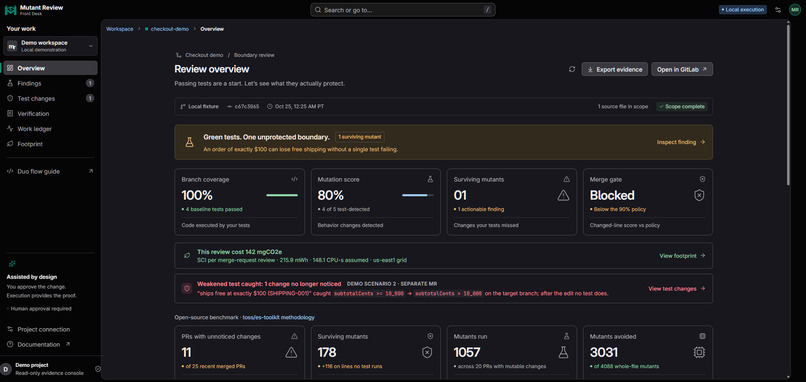This screenshot has height=382, width=806.
Task: Open Project connection settings
Action: pos(50,329)
